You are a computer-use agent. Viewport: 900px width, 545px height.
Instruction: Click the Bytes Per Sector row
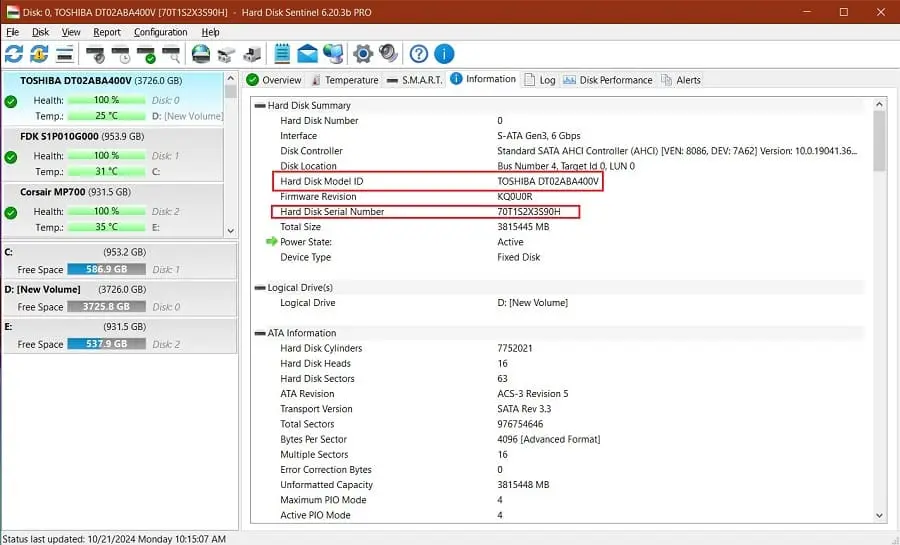pyautogui.click(x=560, y=439)
